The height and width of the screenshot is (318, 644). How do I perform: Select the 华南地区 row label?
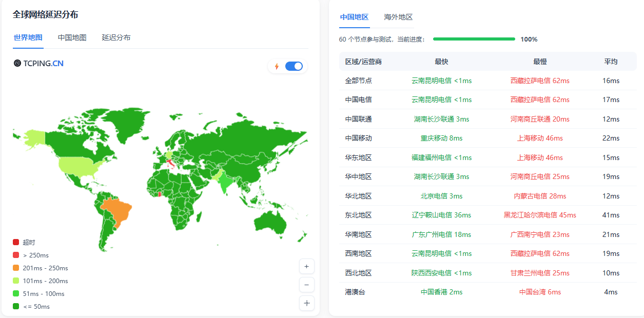(358, 234)
